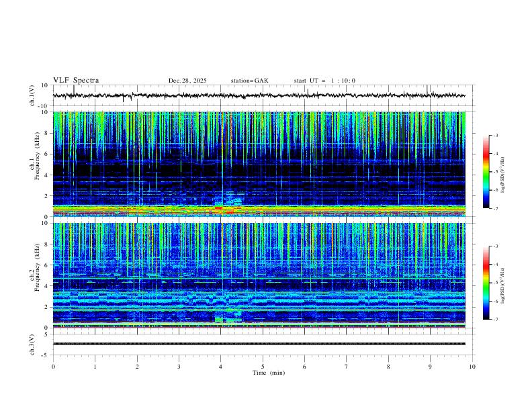Click the time axis tick label "4"
The image size is (532, 411).
(221, 367)
